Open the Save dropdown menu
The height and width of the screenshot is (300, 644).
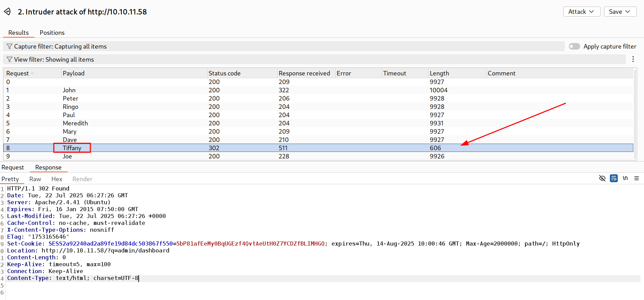620,12
